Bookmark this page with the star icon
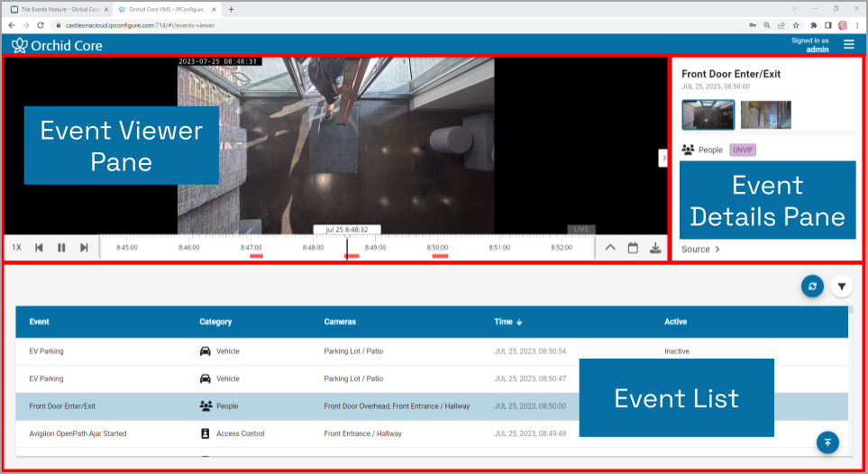868x474 pixels. point(796,25)
